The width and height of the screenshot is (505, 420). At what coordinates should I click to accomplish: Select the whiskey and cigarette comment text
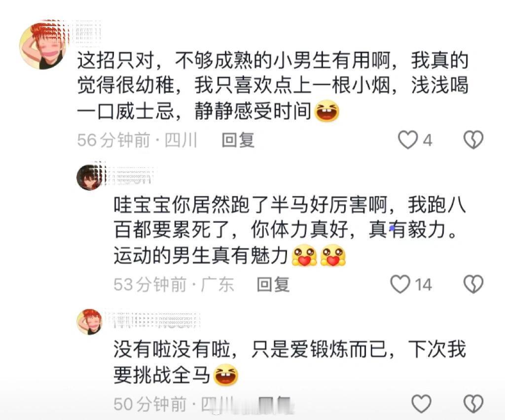tap(272, 86)
